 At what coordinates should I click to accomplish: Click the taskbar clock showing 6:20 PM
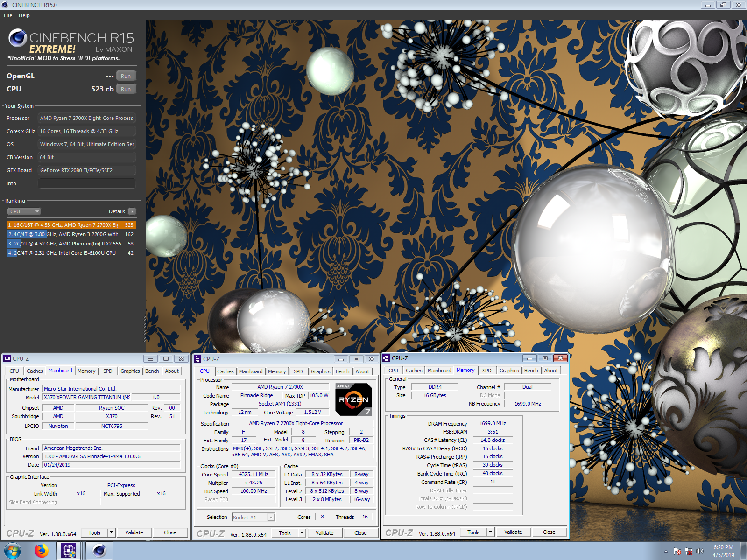click(723, 551)
